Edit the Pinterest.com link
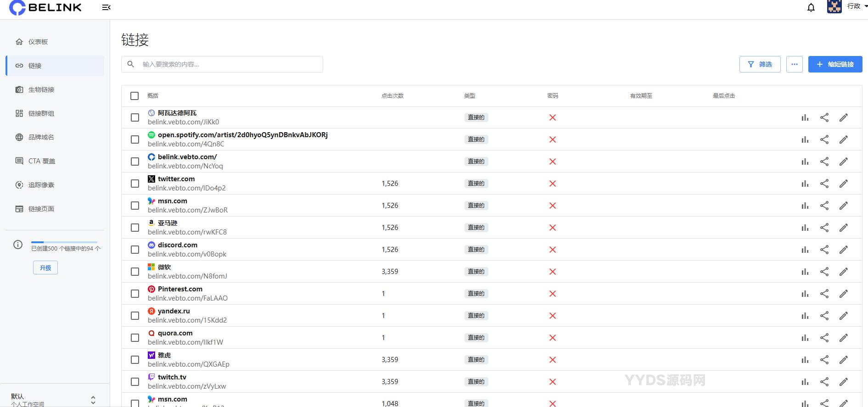Viewport: 868px width, 407px height. pos(843,294)
